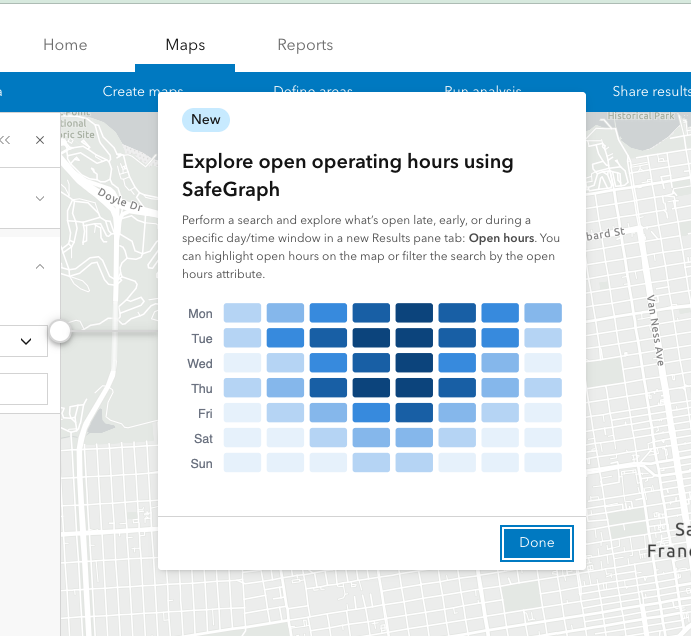Click the empty input field in left pane
691x636 pixels.
point(23,389)
